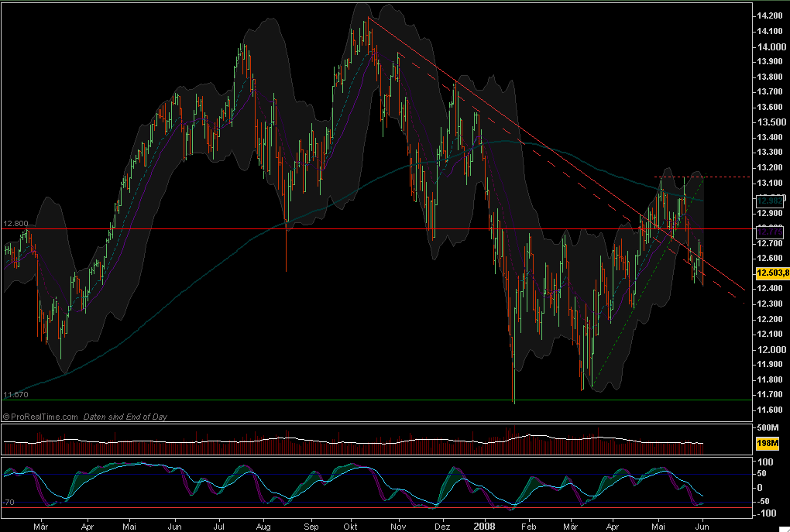Click the 13.800 price axis label
This screenshot has width=790, height=532.
coord(770,77)
